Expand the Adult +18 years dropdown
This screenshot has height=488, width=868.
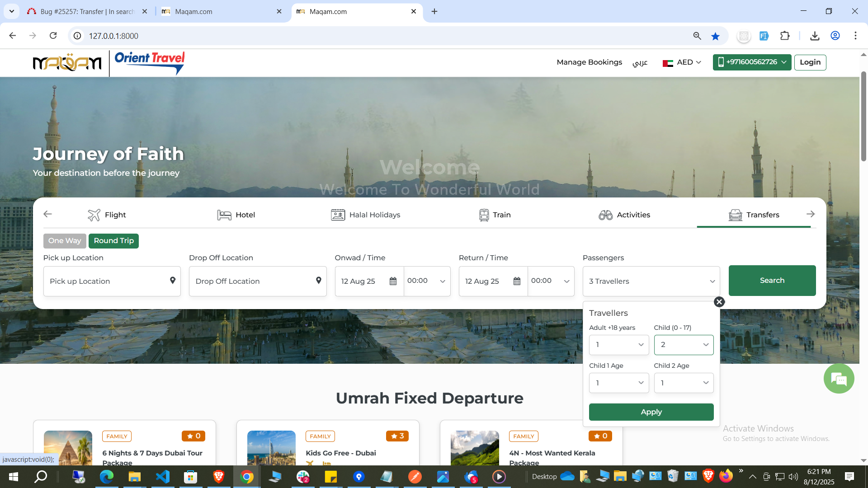click(618, 345)
